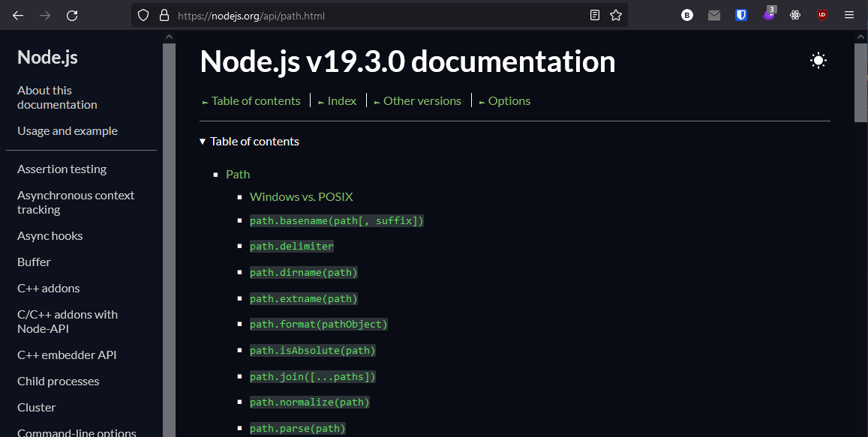The width and height of the screenshot is (868, 437).
Task: Open the Bitwarden shield extension
Action: (741, 16)
